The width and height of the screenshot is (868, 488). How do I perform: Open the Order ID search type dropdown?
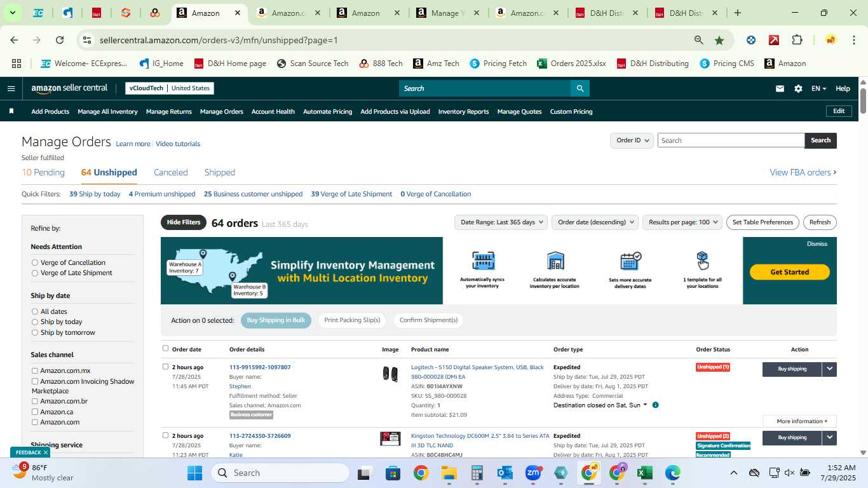632,140
